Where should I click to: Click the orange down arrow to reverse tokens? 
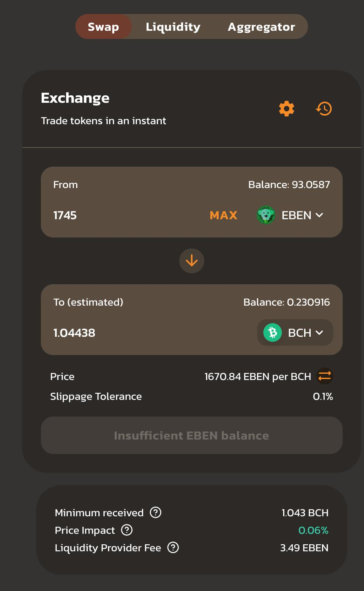tap(192, 261)
